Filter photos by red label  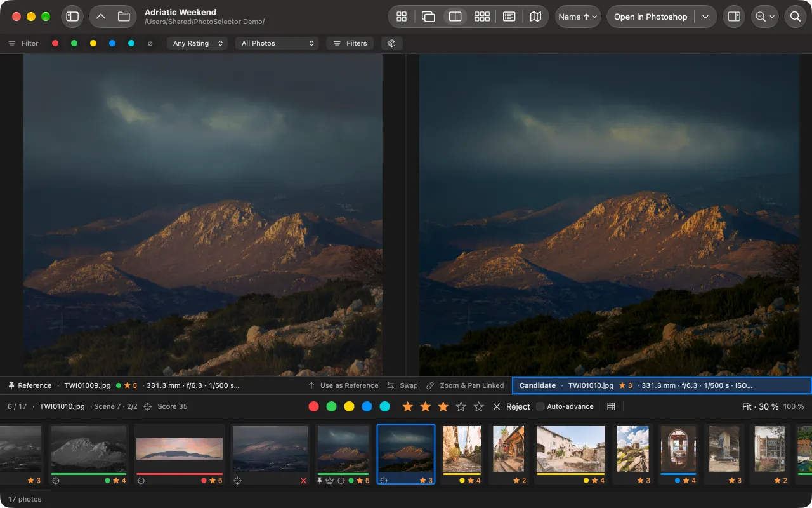click(55, 43)
